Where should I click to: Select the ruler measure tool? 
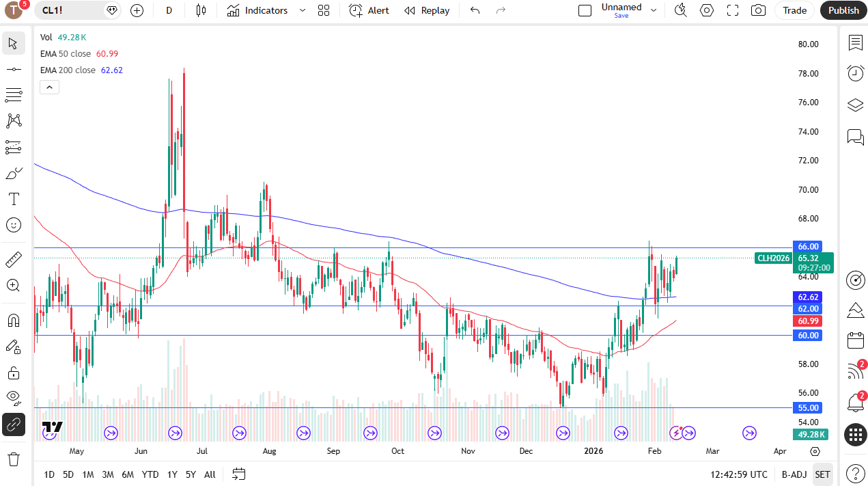(13, 259)
